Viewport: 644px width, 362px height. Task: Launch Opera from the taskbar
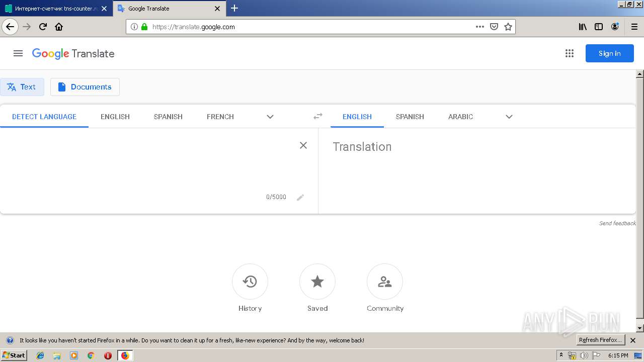pos(108,355)
